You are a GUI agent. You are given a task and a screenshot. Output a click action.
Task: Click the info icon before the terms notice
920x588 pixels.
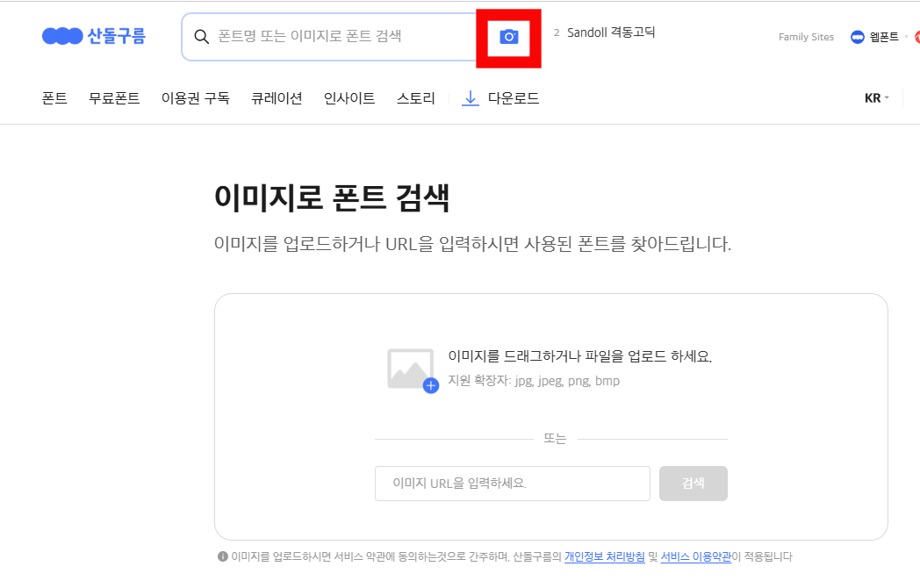tap(221, 556)
